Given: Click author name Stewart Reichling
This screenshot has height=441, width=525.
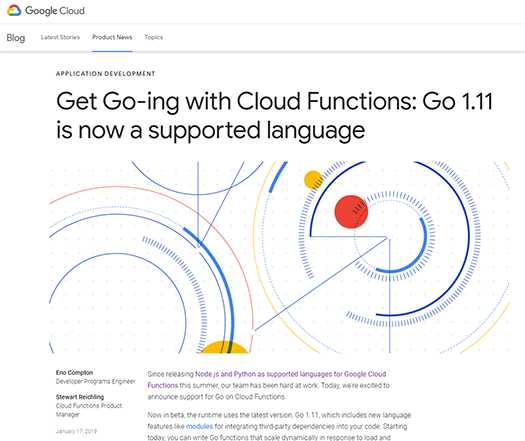Looking at the screenshot, I should tap(80, 397).
